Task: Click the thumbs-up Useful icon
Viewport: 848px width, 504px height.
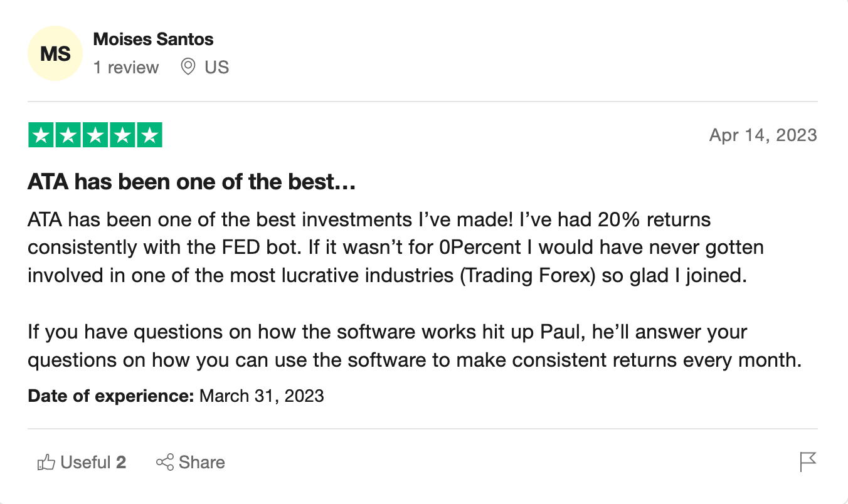Action: click(46, 463)
